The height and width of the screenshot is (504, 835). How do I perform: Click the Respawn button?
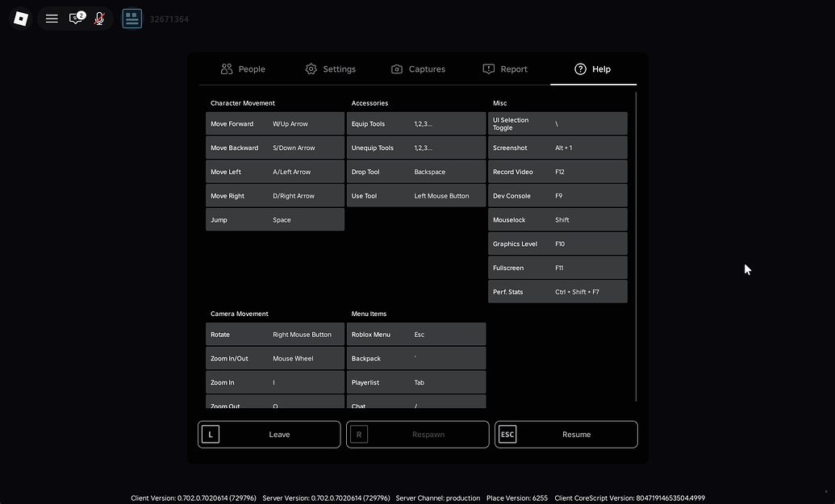pyautogui.click(x=418, y=435)
